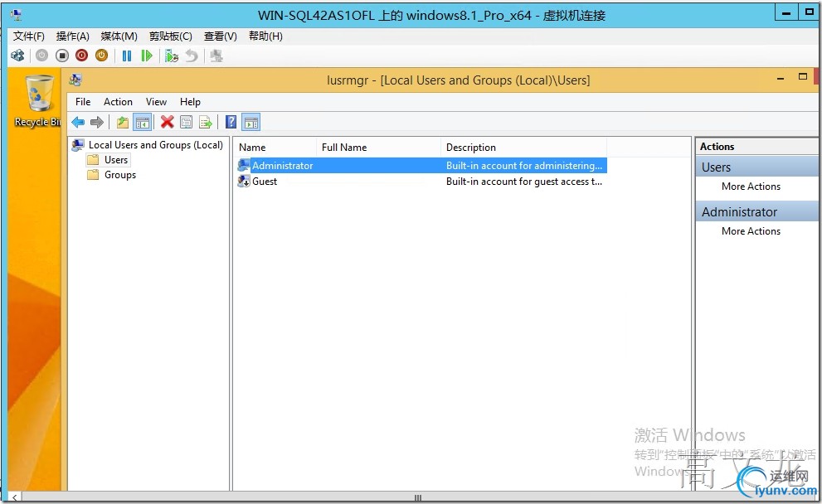Sort by the Description column header
Viewport: 822px width, 504px height.
click(523, 148)
